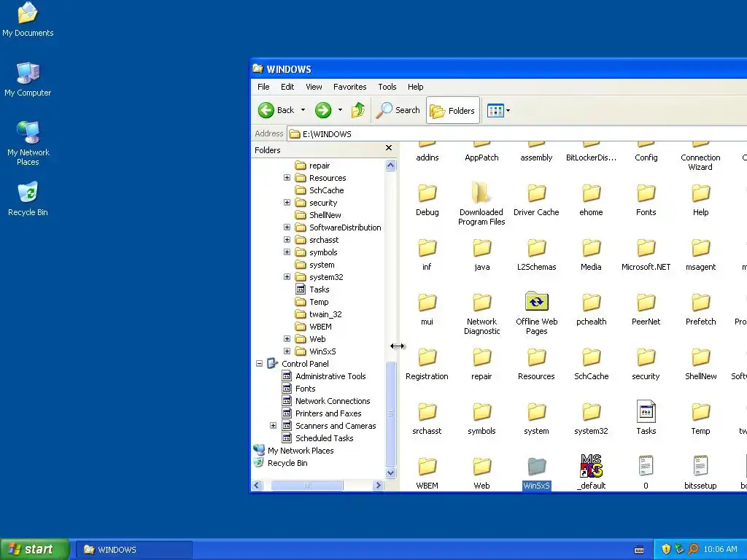Collapse the Control Panel tree node

click(x=259, y=363)
